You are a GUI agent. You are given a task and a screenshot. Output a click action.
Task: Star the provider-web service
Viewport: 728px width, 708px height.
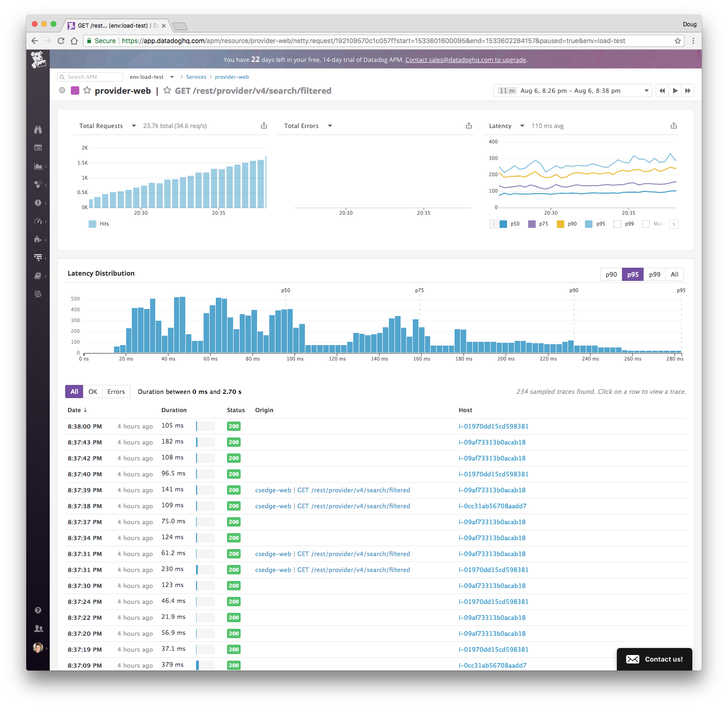point(87,90)
